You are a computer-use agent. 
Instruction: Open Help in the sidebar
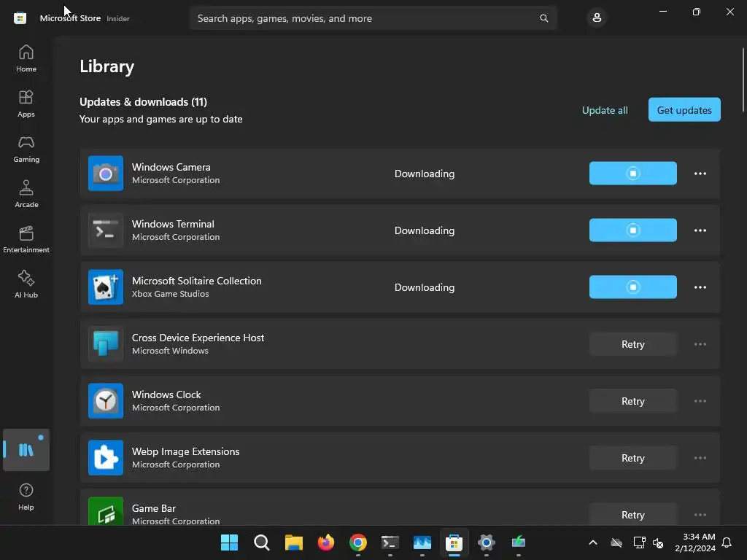26,497
